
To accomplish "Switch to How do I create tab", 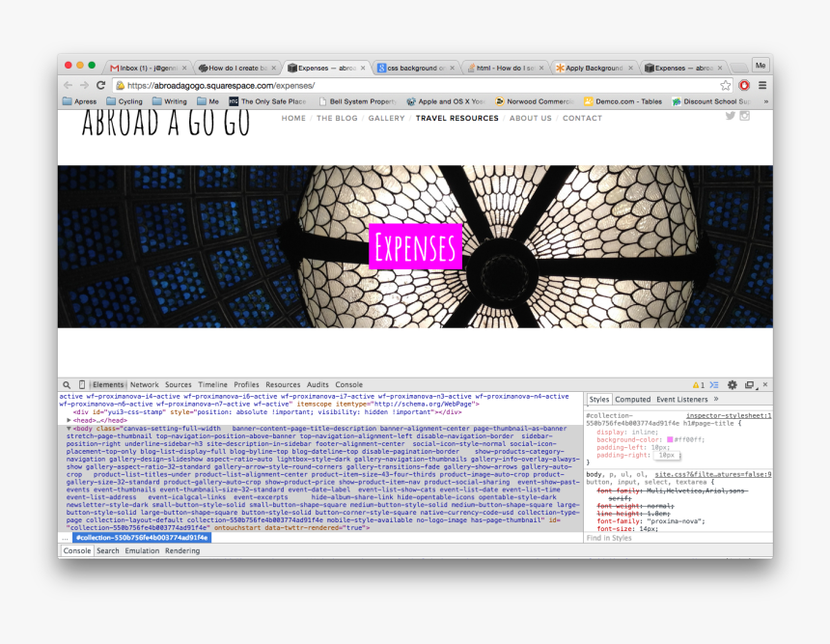I will point(237,68).
